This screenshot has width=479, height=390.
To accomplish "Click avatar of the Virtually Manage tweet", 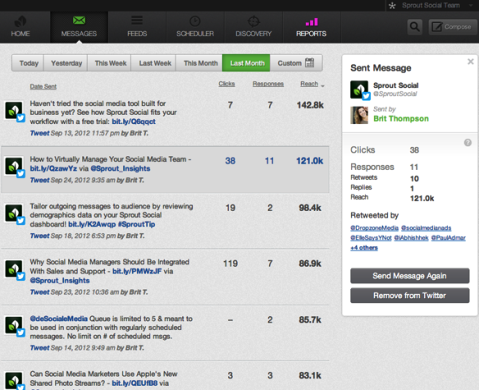I will tap(14, 166).
